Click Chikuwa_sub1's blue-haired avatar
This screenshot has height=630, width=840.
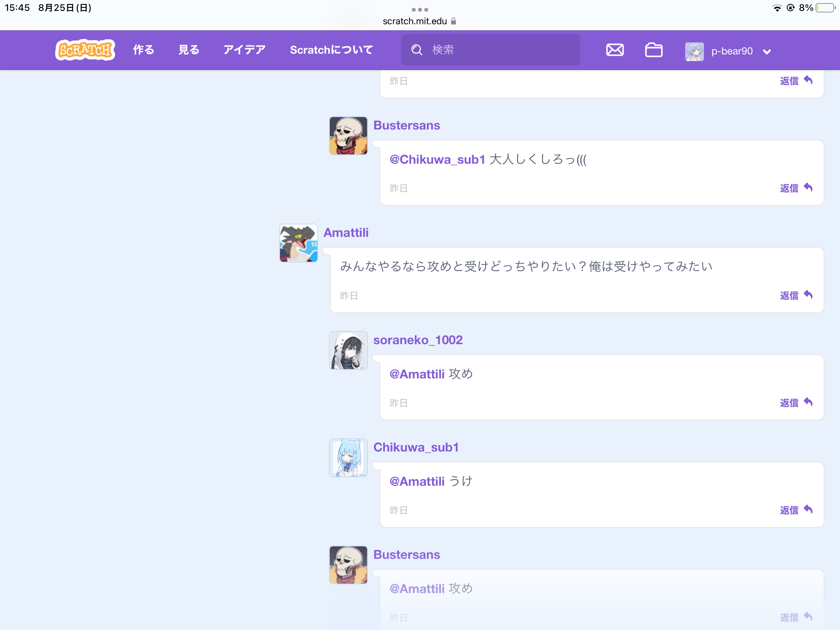pyautogui.click(x=348, y=458)
